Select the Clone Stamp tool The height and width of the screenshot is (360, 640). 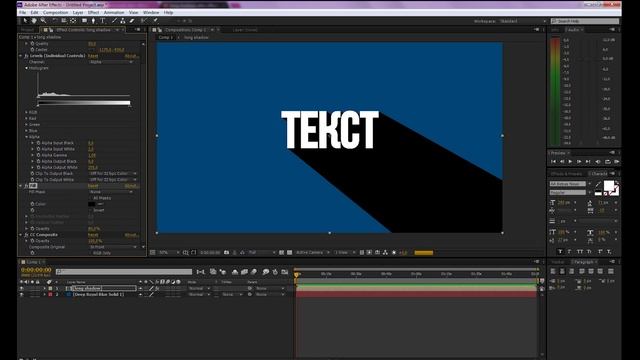(x=122, y=21)
